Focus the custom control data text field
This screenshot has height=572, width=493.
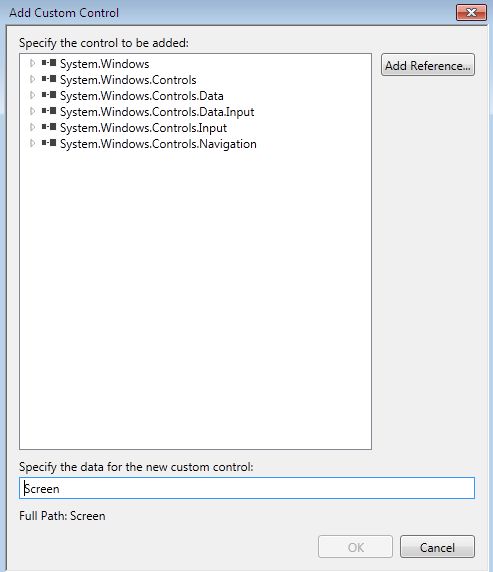click(247, 488)
